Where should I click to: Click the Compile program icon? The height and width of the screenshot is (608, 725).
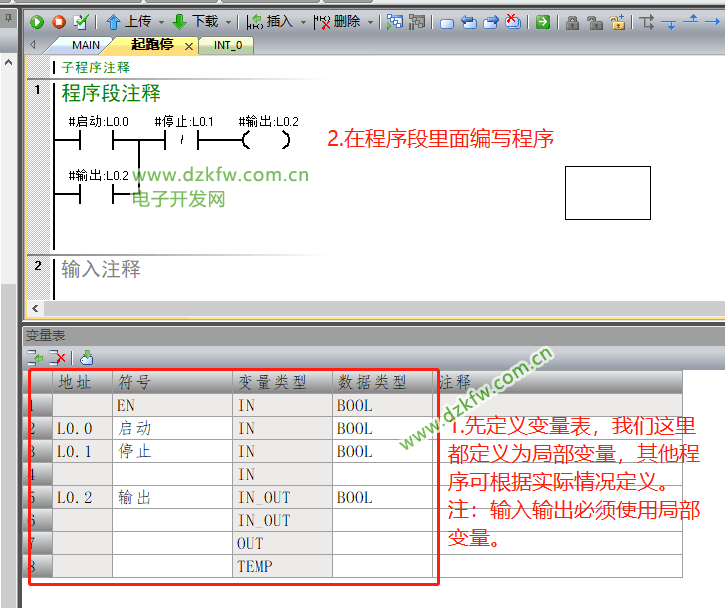point(81,21)
